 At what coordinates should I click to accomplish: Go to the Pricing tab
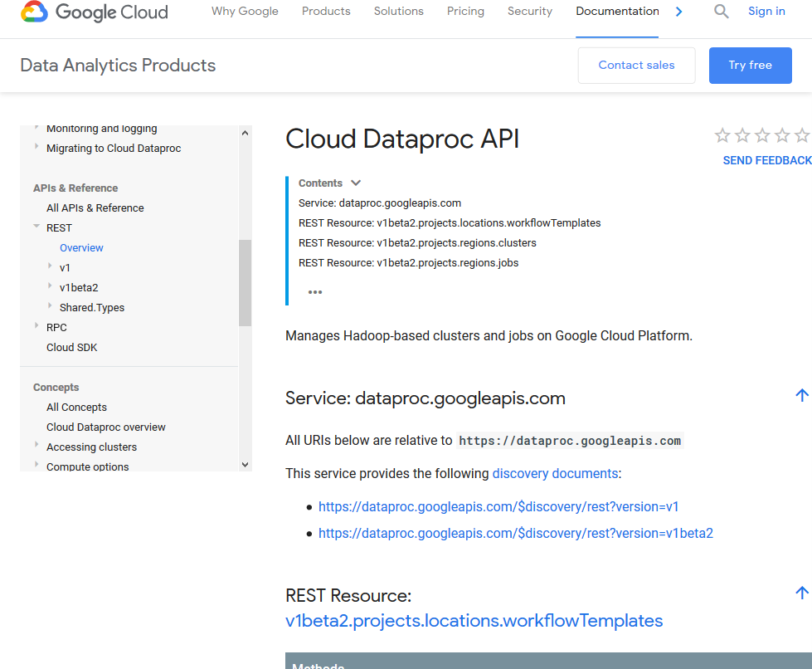pos(465,12)
